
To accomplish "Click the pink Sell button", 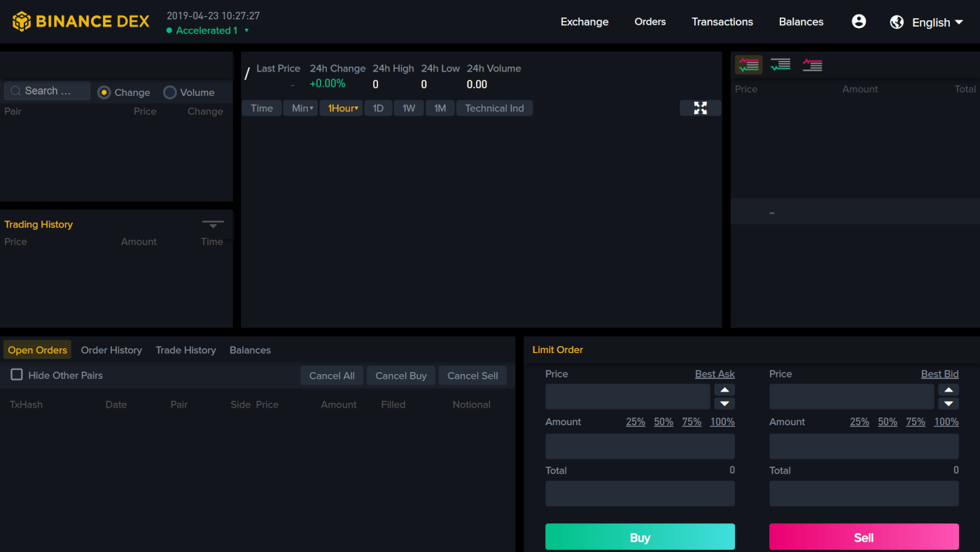I will click(864, 537).
